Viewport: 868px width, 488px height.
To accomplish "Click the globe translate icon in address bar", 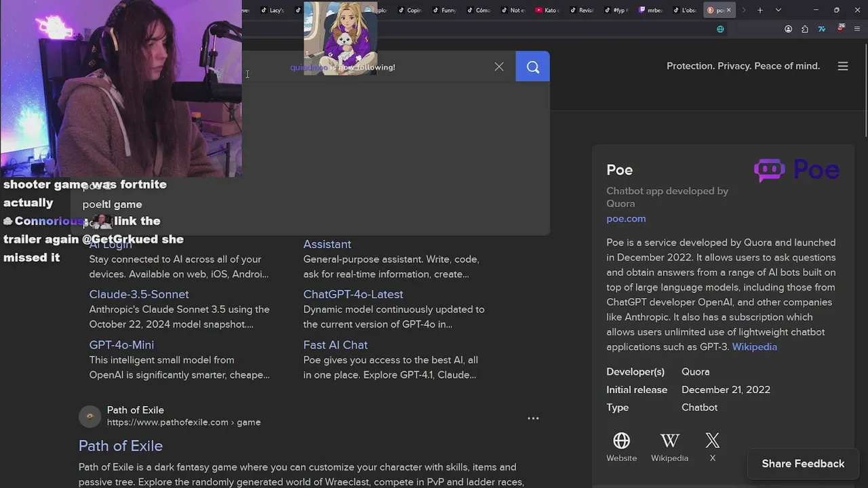I will coord(720,29).
